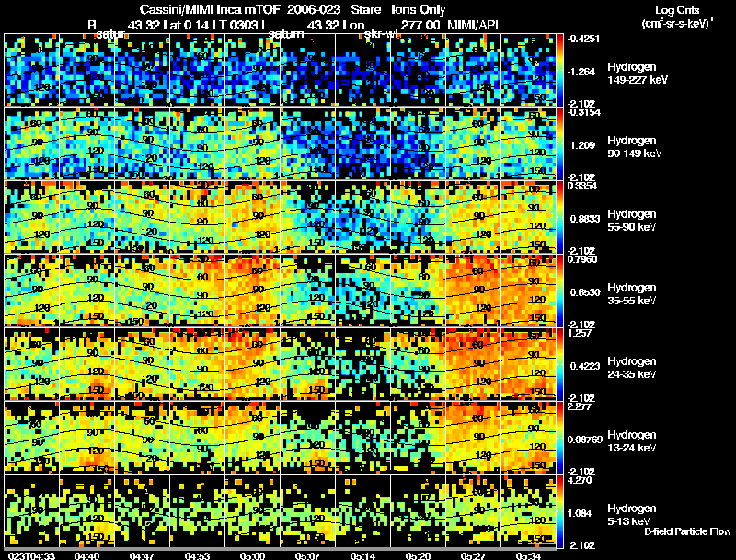Click the '1.209' colorbar value

click(x=582, y=145)
